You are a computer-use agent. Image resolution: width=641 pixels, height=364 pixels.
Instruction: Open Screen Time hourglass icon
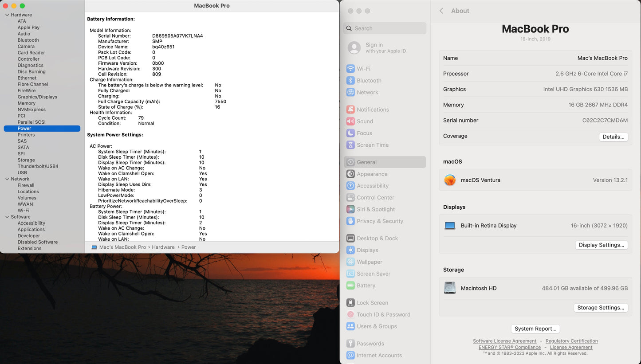pyautogui.click(x=350, y=145)
